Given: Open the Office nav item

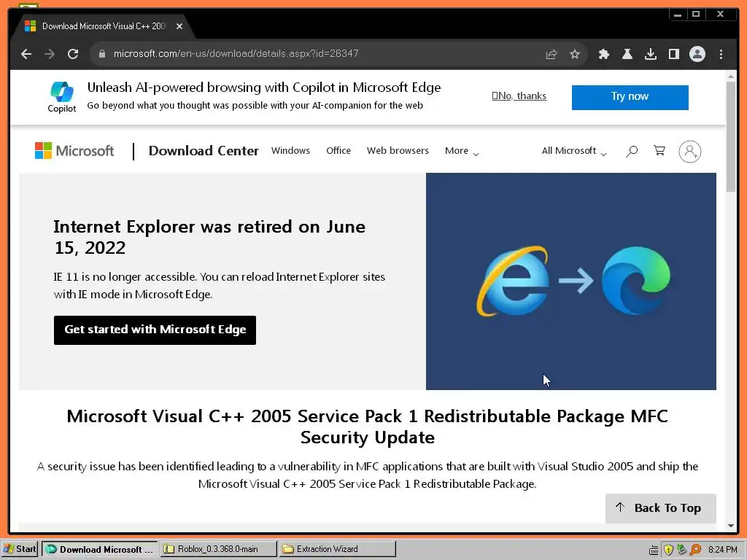Looking at the screenshot, I should coord(338,150).
